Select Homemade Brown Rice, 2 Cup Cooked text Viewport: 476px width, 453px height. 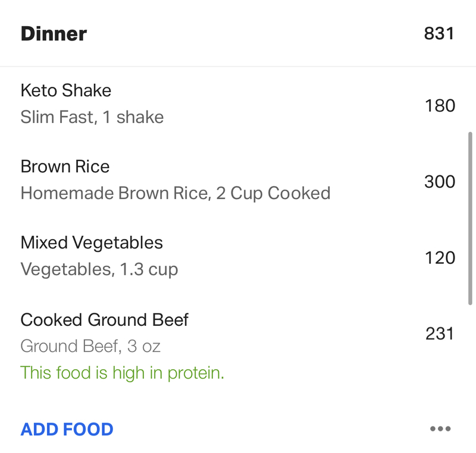(x=176, y=193)
